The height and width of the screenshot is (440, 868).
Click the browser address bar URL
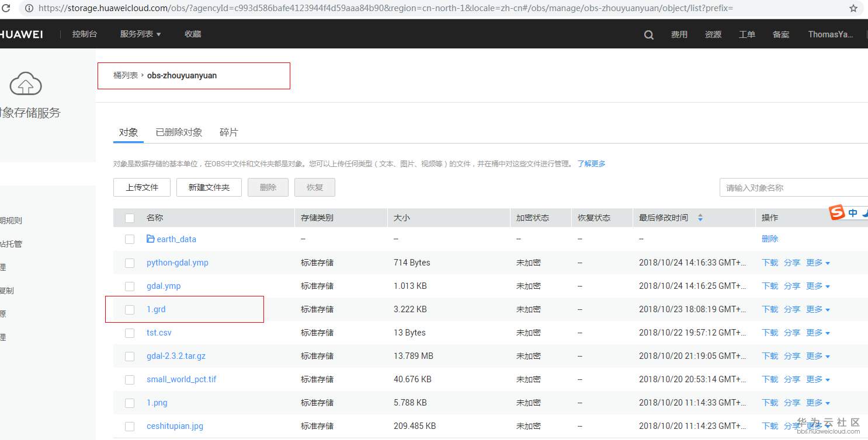coord(386,9)
